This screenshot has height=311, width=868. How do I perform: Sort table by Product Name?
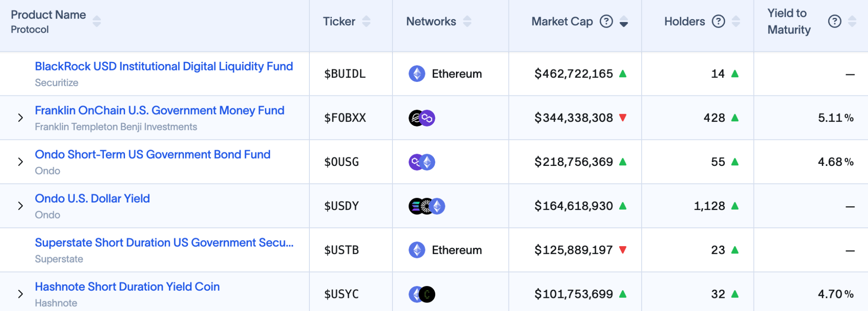pyautogui.click(x=97, y=21)
